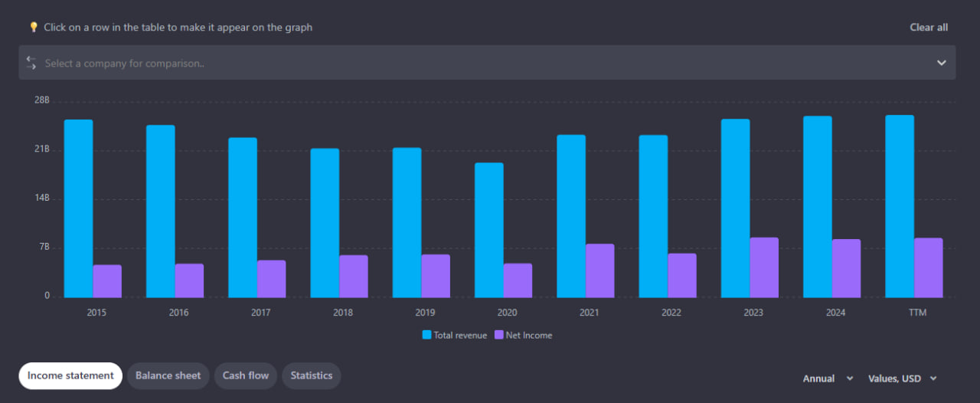Viewport: 980px width, 403px height.
Task: Click the compare arrows swap icon
Action: coord(31,63)
